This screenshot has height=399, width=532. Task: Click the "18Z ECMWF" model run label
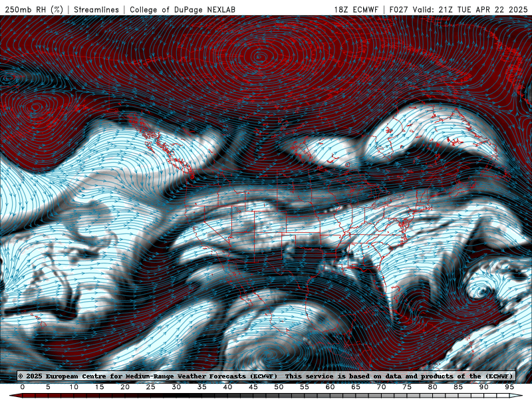[x=356, y=9]
